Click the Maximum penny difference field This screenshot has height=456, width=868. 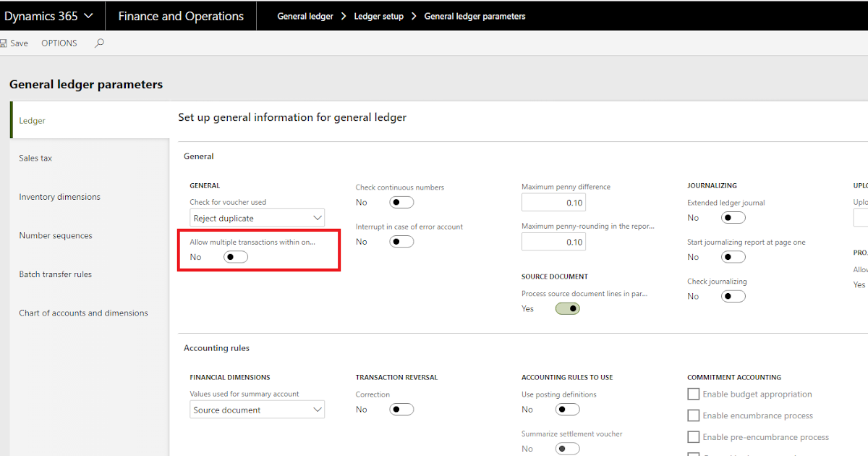pos(553,203)
